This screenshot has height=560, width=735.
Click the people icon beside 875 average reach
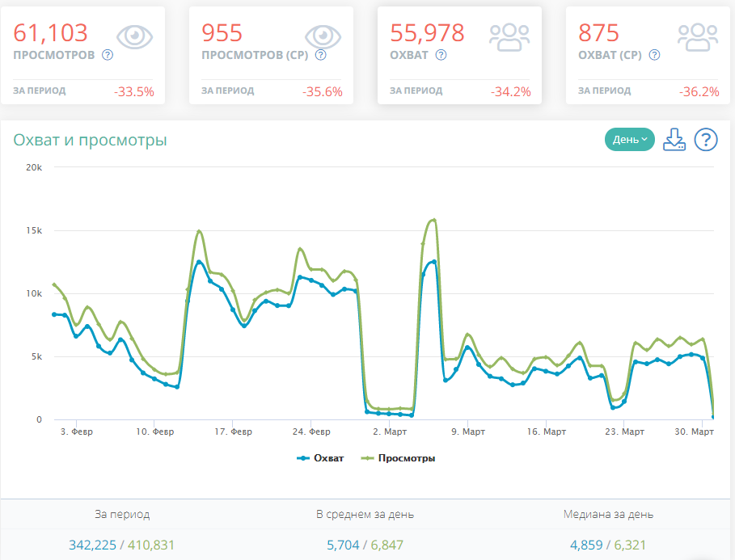pyautogui.click(x=698, y=37)
